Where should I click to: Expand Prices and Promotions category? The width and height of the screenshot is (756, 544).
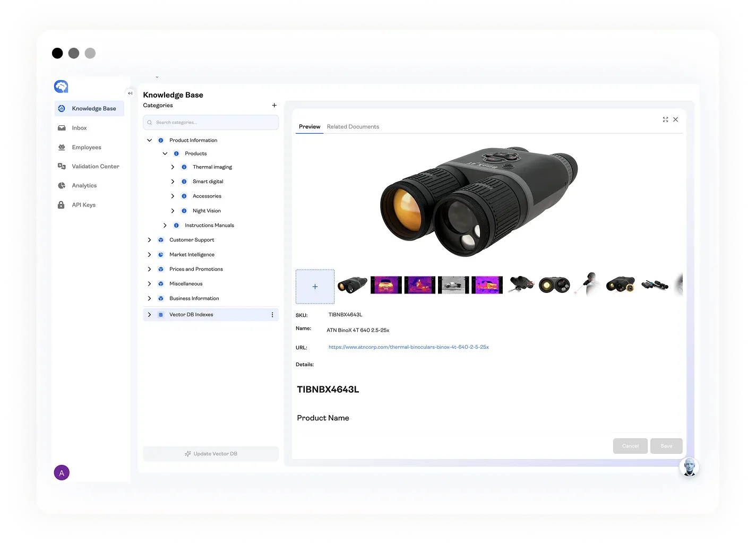[x=150, y=269]
